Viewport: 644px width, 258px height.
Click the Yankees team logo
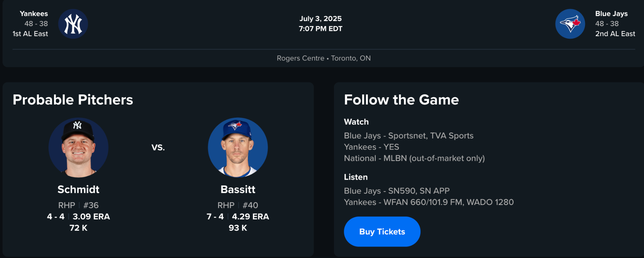73,24
